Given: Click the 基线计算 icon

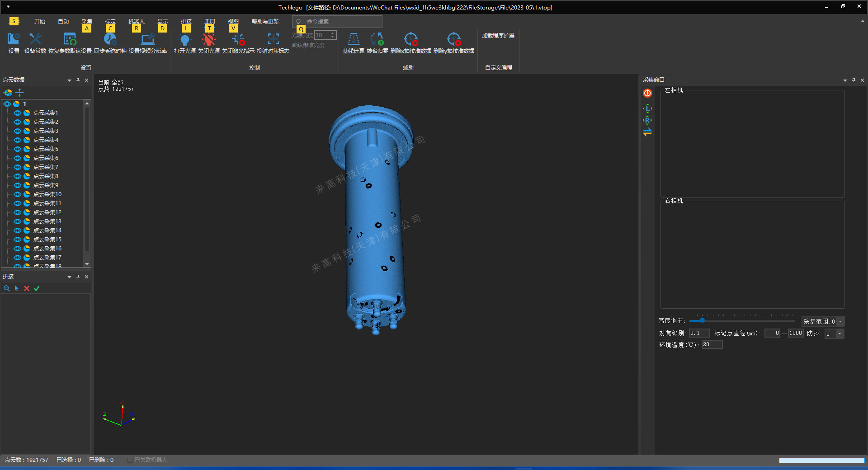Looking at the screenshot, I should click(353, 40).
